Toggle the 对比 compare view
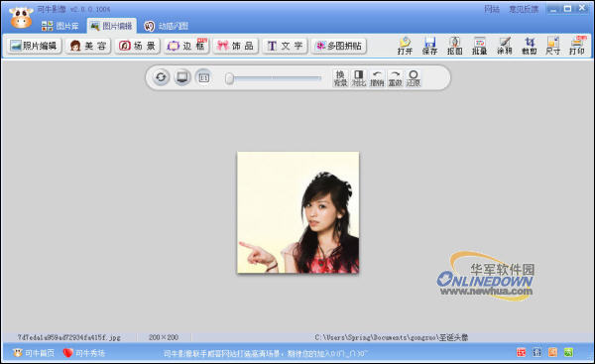Viewport: 595px width, 364px height. [x=359, y=78]
